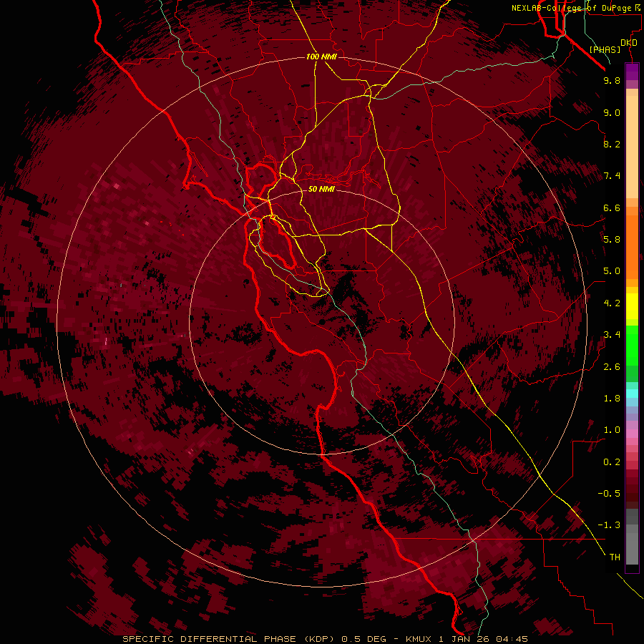Click the 1.0 scale value
The width and height of the screenshot is (644, 644).
(x=612, y=430)
